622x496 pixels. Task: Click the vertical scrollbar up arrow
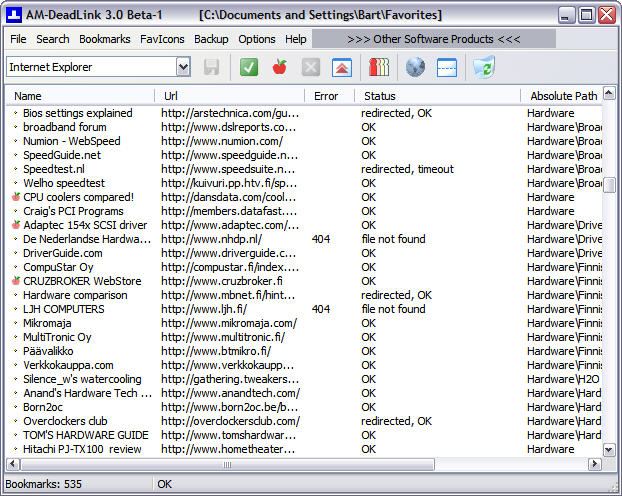tap(609, 93)
